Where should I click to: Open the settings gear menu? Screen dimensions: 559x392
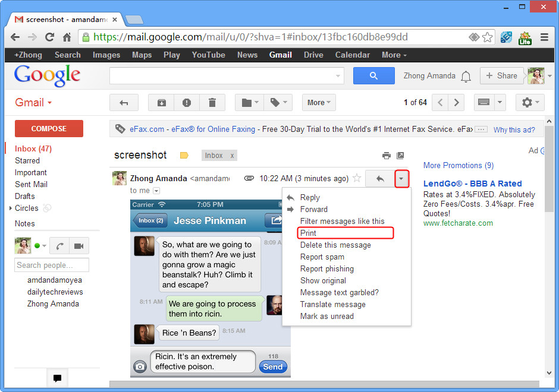530,103
